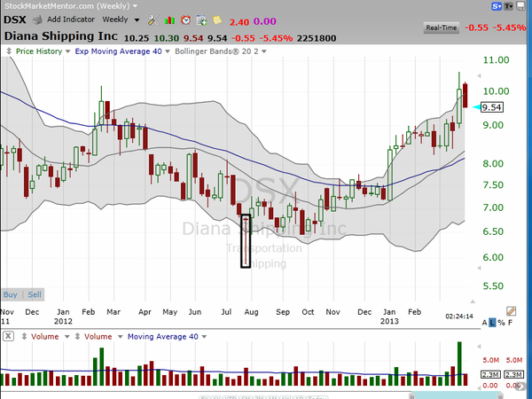
Task: Click the gray T time-frame link icon
Action: [x=508, y=6]
